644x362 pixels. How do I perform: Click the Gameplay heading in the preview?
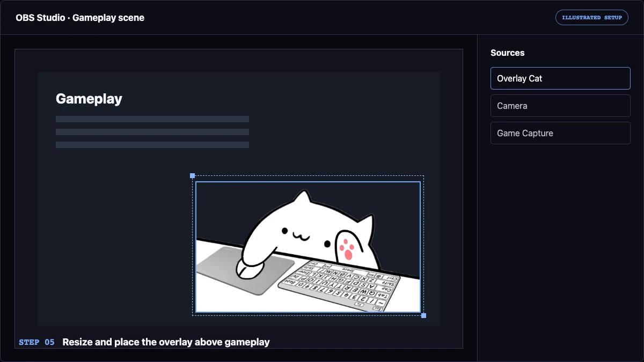pyautogui.click(x=89, y=99)
